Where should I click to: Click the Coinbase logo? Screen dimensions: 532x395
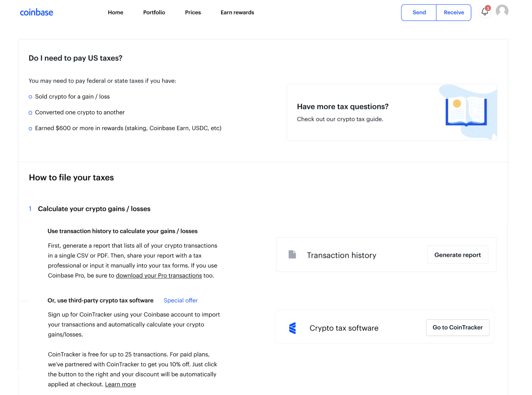[x=36, y=12]
